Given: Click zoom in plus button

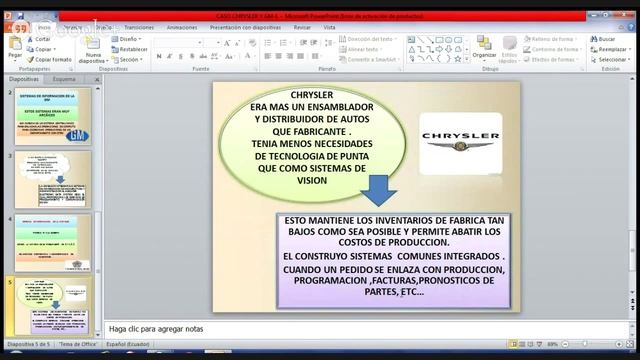Looking at the screenshot, I should (619, 344).
